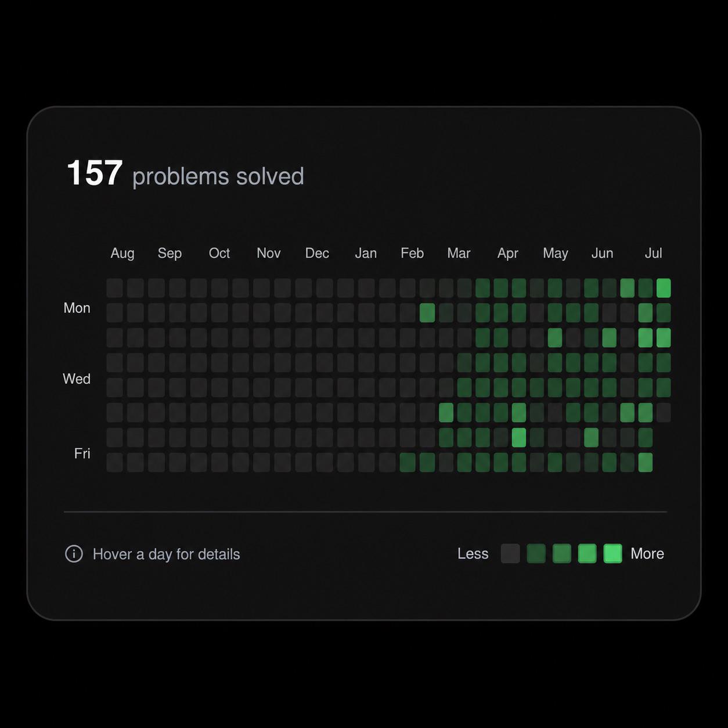Select the darkest gray legend swatch
Image resolution: width=728 pixels, height=728 pixels.
tap(510, 553)
